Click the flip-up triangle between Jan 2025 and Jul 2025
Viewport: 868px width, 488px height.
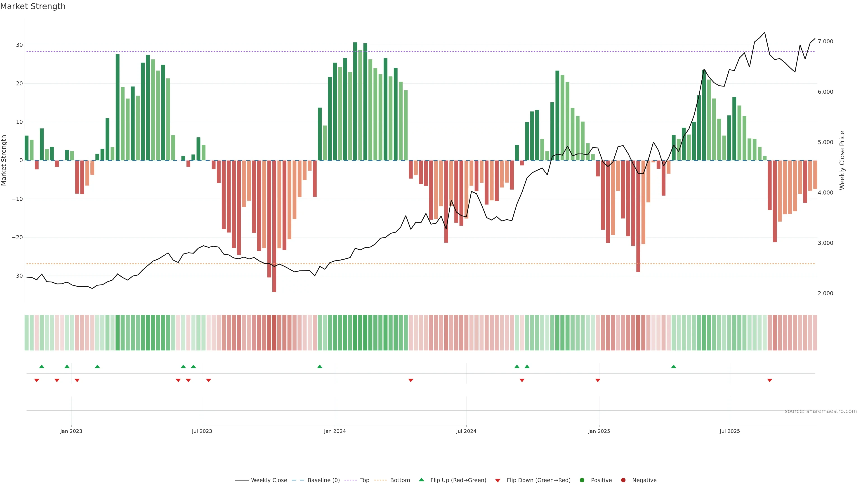tap(674, 366)
